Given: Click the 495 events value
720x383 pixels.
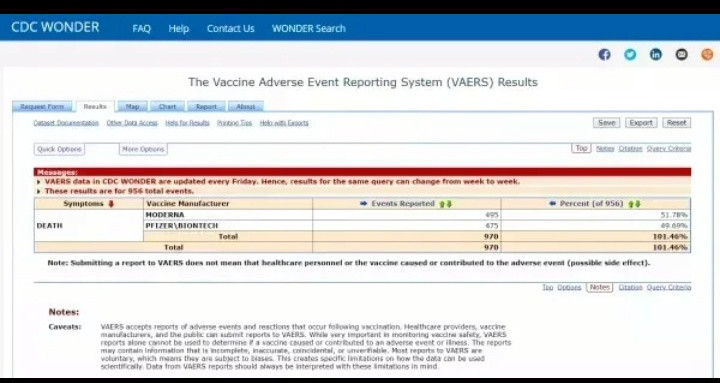Looking at the screenshot, I should pyautogui.click(x=492, y=215).
